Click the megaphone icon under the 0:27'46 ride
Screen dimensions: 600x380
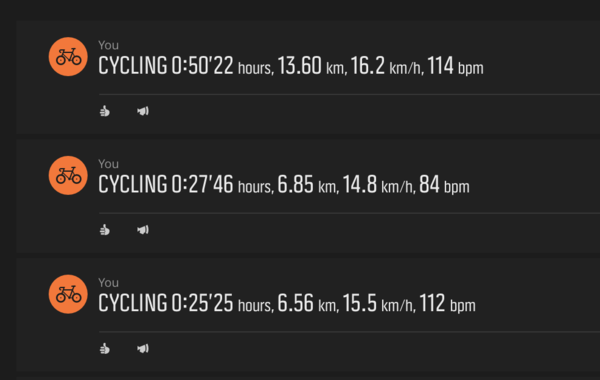pyautogui.click(x=143, y=230)
